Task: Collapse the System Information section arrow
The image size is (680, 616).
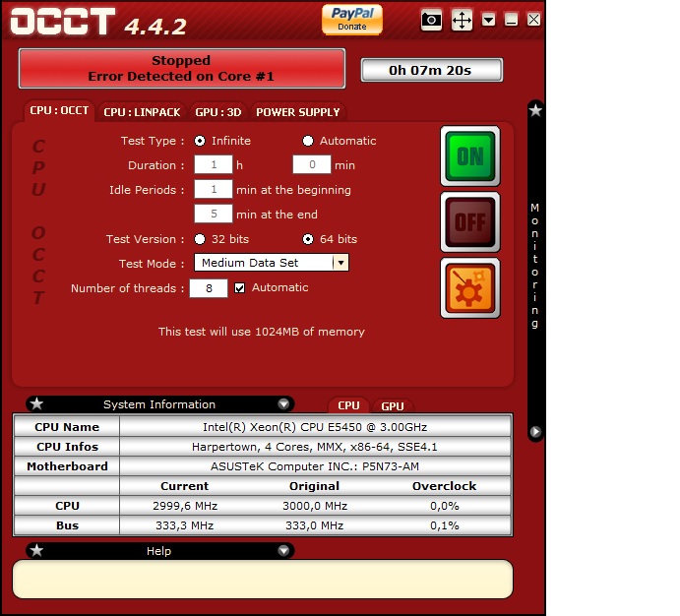Action: coord(283,404)
